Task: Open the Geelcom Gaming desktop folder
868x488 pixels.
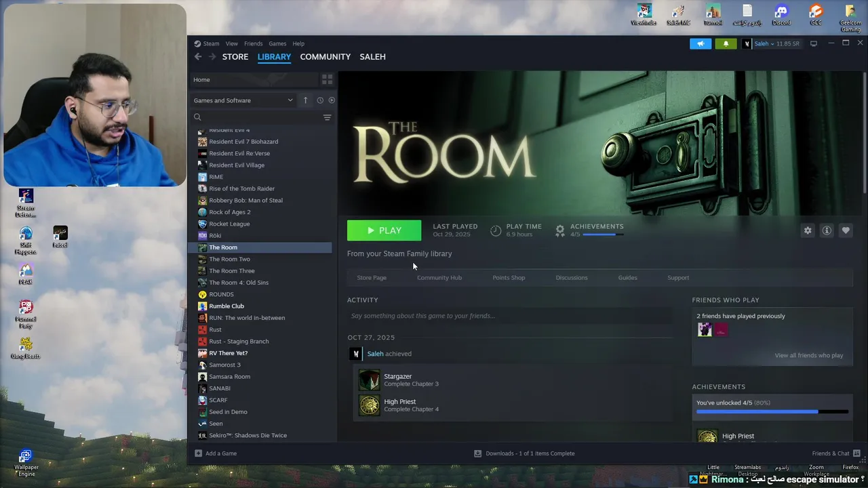Action: [x=850, y=18]
